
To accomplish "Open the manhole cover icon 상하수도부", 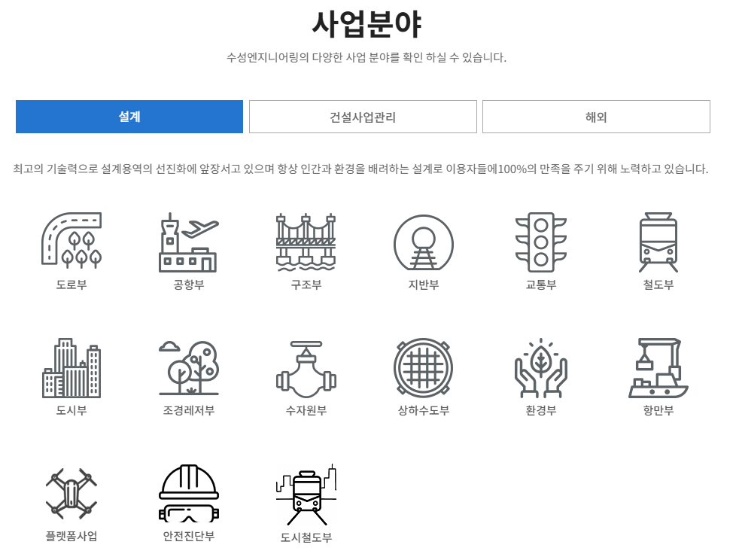I will point(423,368).
